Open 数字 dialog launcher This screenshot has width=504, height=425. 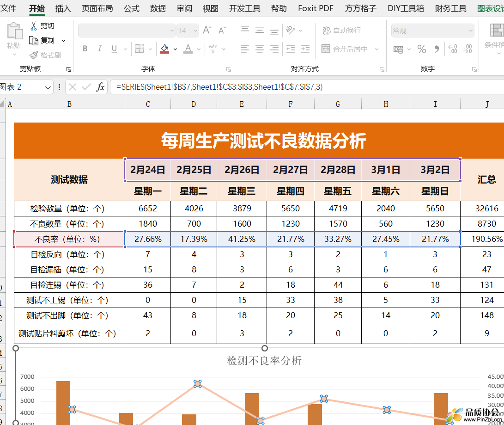click(x=474, y=69)
